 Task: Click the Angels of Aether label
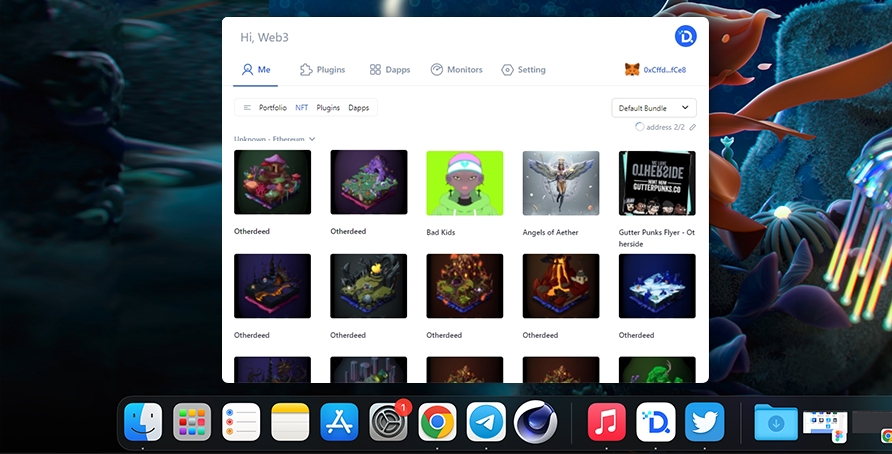(x=550, y=232)
